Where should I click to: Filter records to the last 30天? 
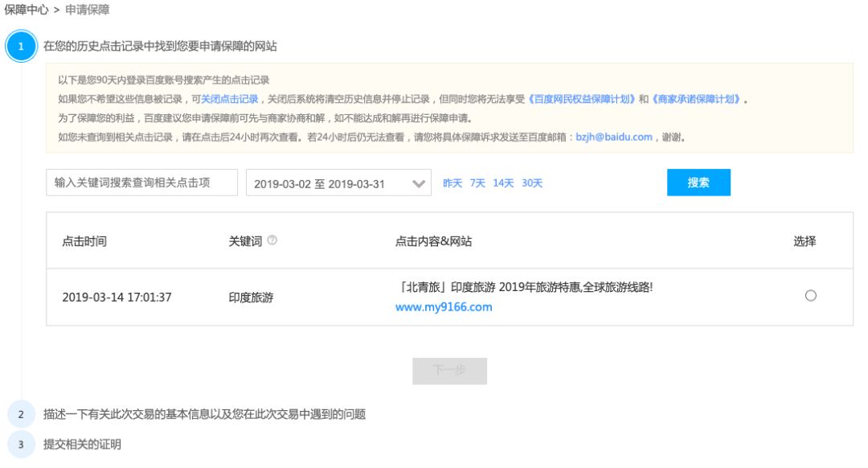coord(532,183)
